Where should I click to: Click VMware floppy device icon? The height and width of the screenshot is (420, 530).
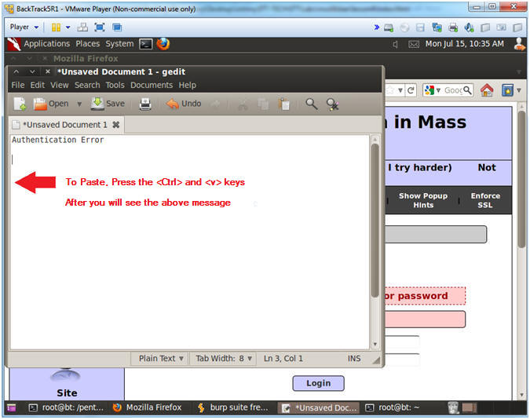click(x=420, y=27)
